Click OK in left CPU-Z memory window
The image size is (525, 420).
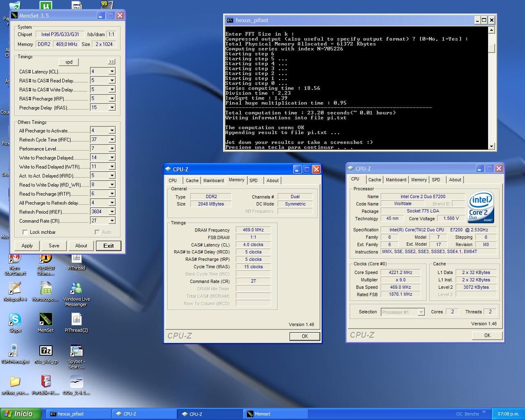click(305, 336)
